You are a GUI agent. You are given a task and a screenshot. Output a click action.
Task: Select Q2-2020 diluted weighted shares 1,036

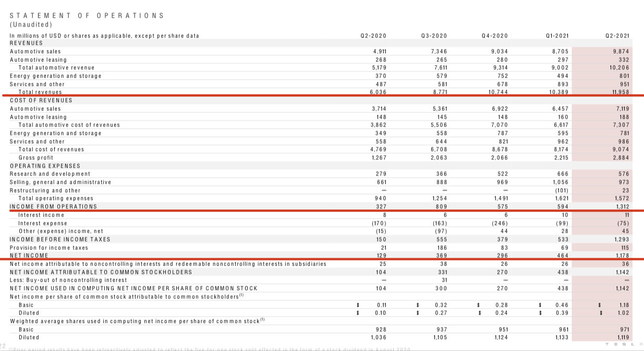coord(378,337)
